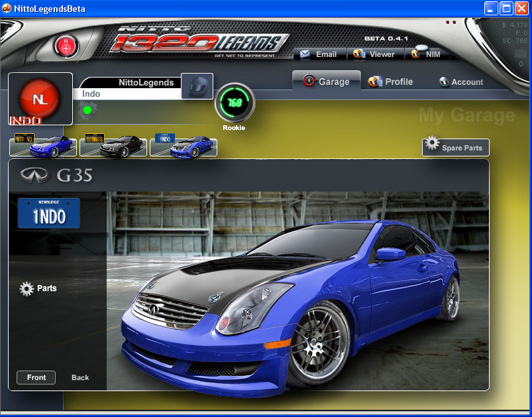Click the mail envelope icon in top-right stats
This screenshot has width=532, height=417.
520,54
